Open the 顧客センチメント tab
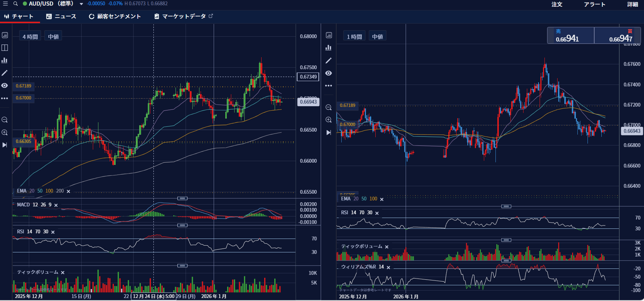Viewport: 644px width, 301px height. tap(115, 16)
